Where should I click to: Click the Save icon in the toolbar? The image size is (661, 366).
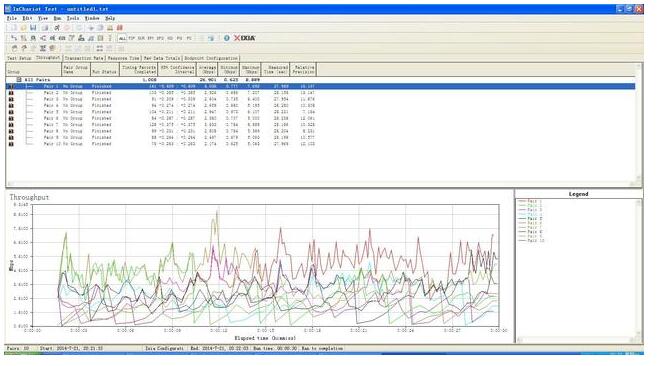click(x=33, y=28)
